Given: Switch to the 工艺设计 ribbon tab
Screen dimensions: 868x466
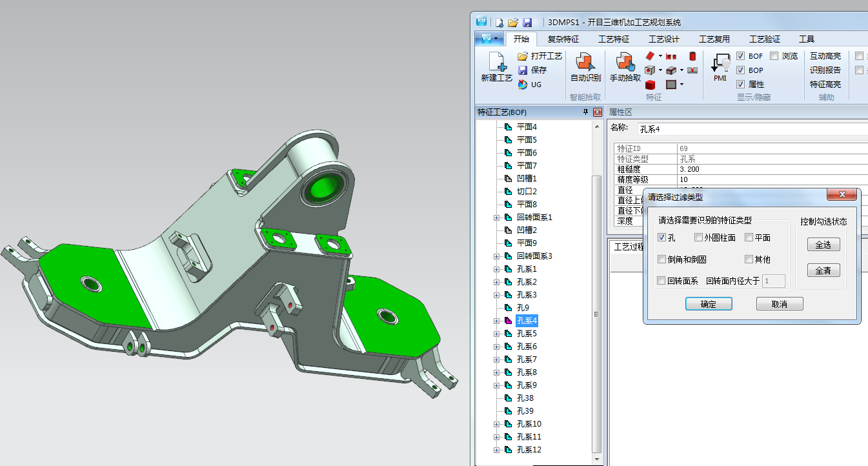Looking at the screenshot, I should [x=663, y=39].
